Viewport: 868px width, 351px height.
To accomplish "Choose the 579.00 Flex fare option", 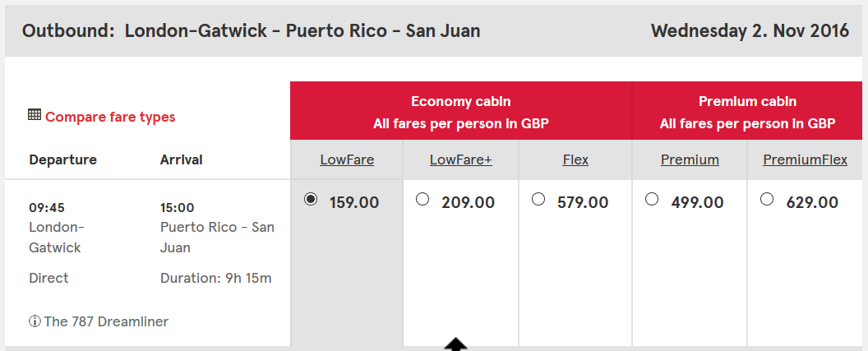I will (x=538, y=199).
